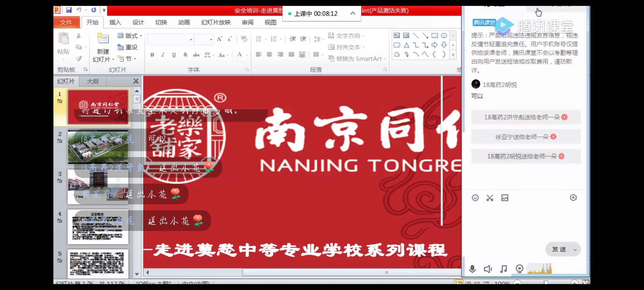Switch to Outline (大纲) pane tab
Screen dimensions: 644x290
click(93, 81)
